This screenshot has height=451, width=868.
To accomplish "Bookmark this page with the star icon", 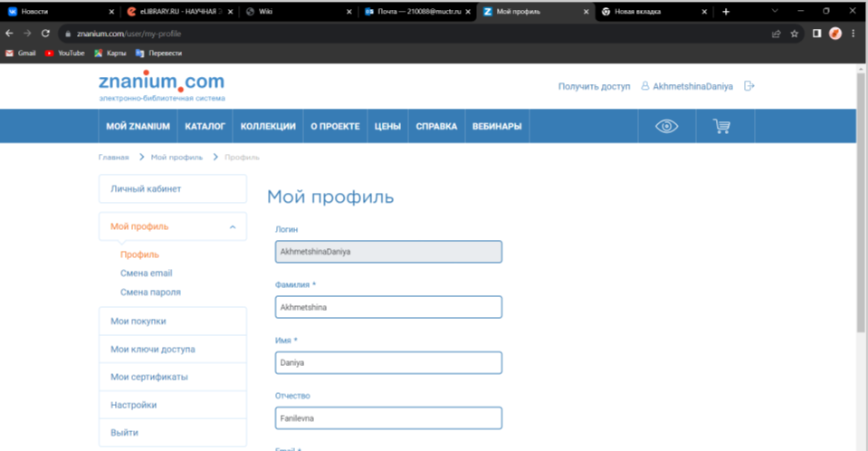I will (795, 34).
